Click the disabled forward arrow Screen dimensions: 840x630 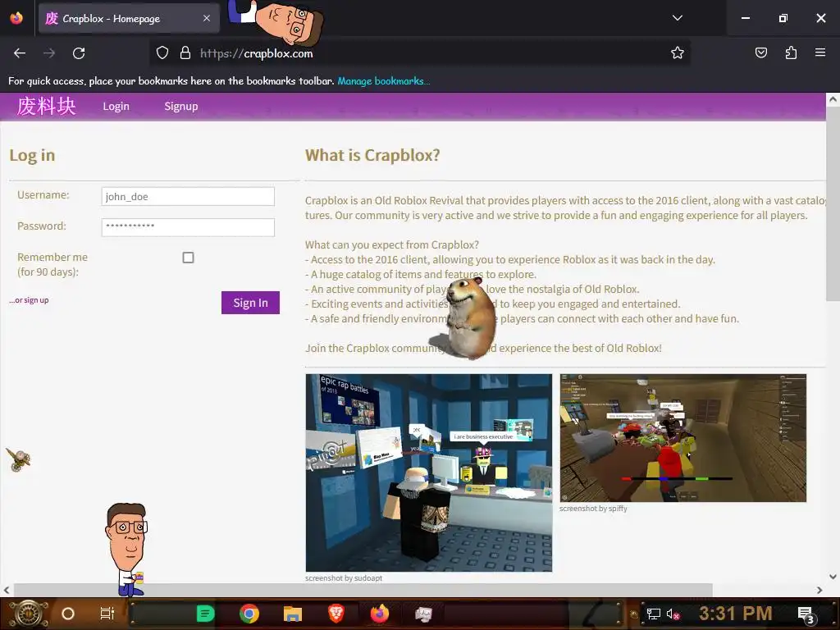[x=49, y=53]
